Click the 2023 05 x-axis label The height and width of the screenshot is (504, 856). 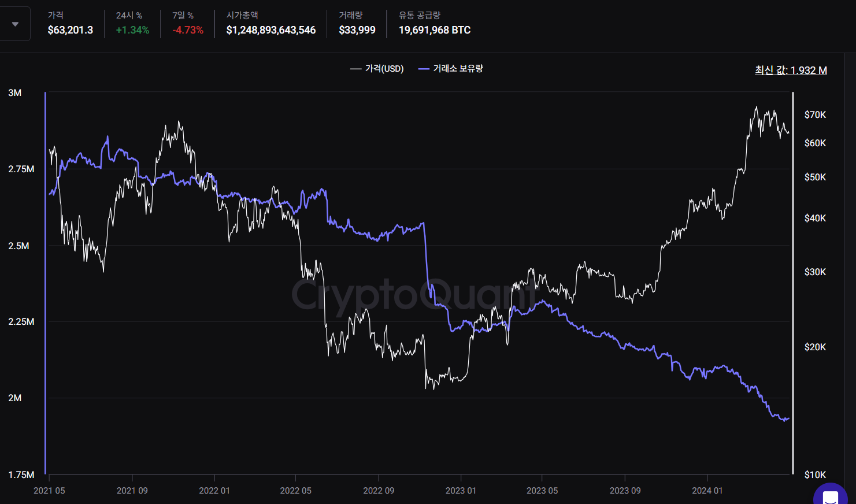pyautogui.click(x=542, y=491)
